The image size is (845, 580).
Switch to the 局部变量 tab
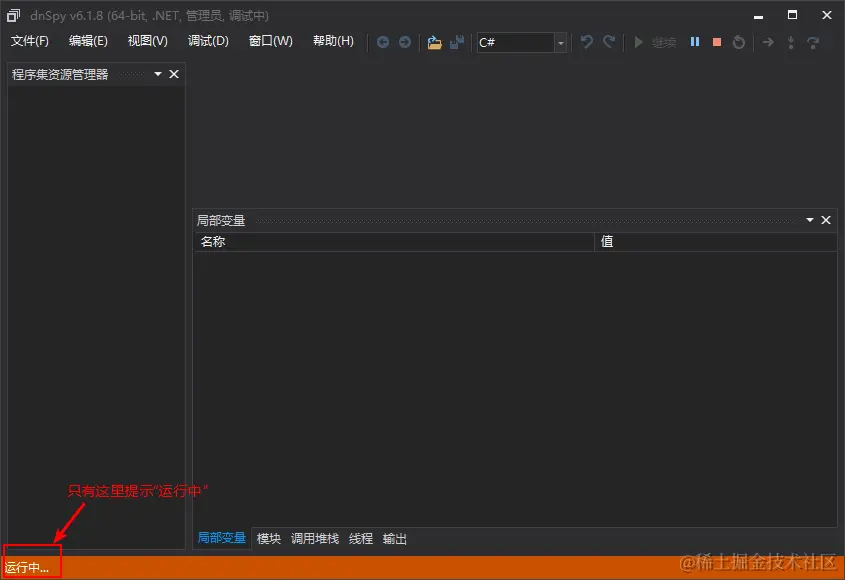[x=221, y=538]
